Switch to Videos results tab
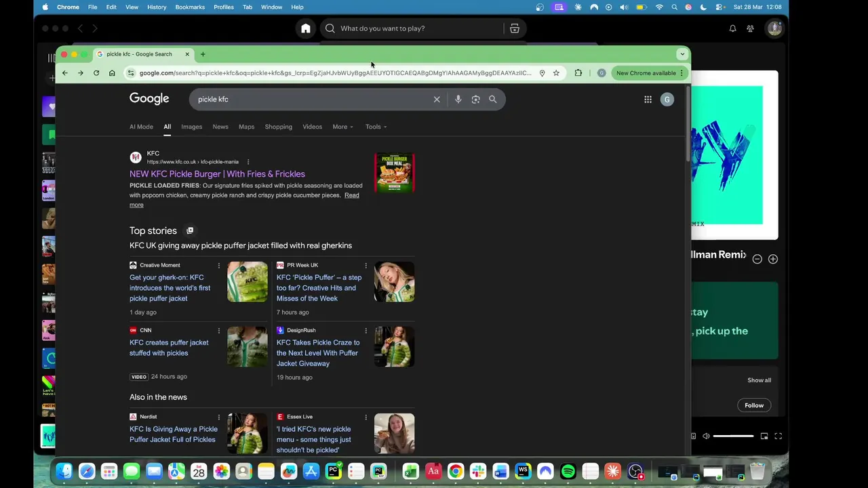This screenshot has height=488, width=868. (x=312, y=127)
